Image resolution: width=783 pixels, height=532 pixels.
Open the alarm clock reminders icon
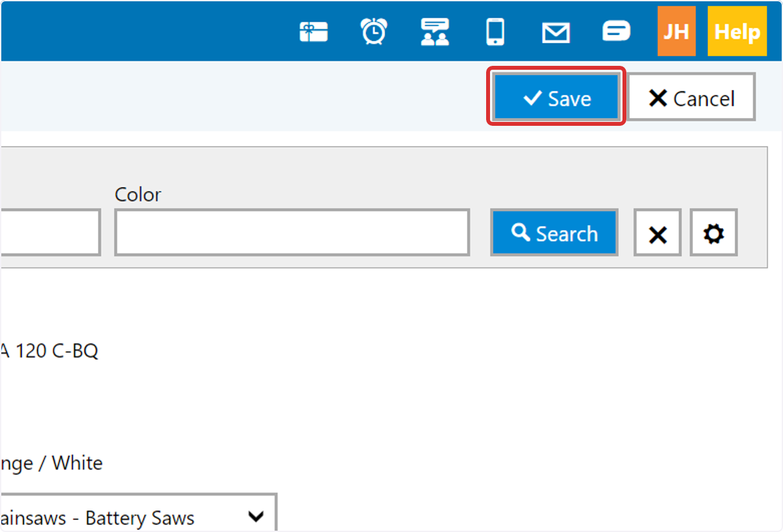[x=374, y=31]
